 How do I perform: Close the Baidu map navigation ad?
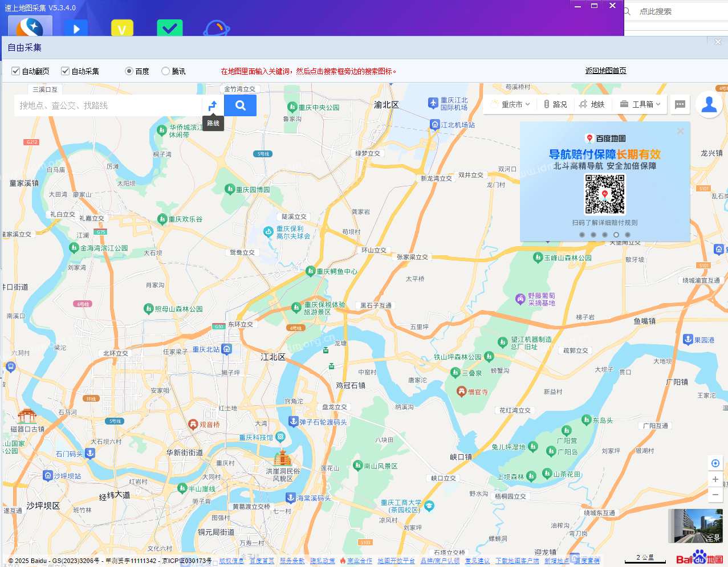(x=680, y=131)
